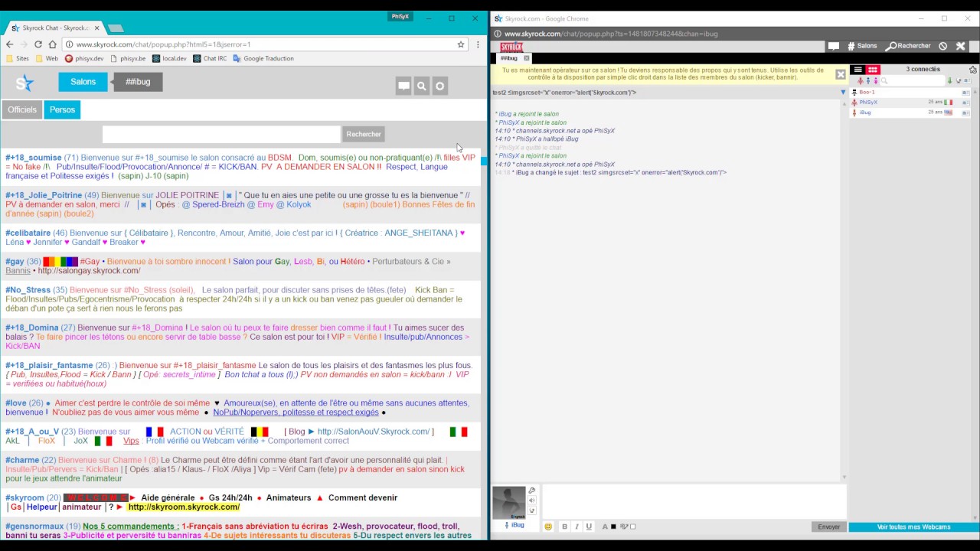The width and height of the screenshot is (980, 551).
Task: Open the Google Traduction bookmark
Action: 263,58
